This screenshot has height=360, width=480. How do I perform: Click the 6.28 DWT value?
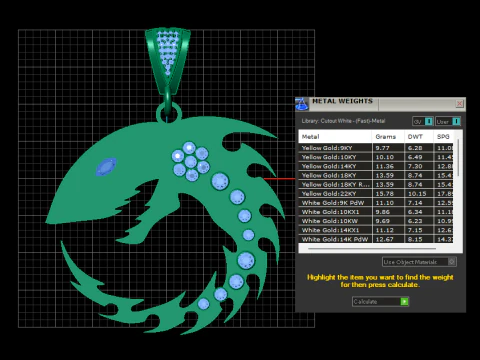(x=415, y=148)
